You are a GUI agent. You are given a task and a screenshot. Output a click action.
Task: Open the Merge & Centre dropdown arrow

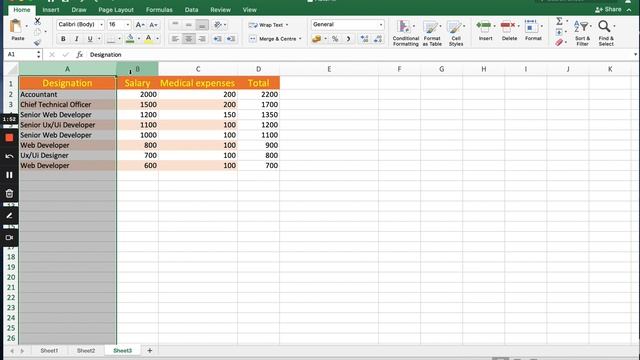click(x=300, y=39)
